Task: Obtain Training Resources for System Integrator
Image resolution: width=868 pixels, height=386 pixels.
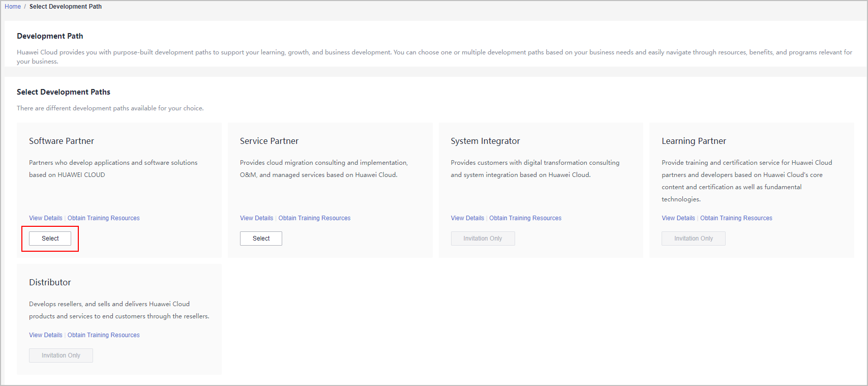Action: click(x=525, y=218)
